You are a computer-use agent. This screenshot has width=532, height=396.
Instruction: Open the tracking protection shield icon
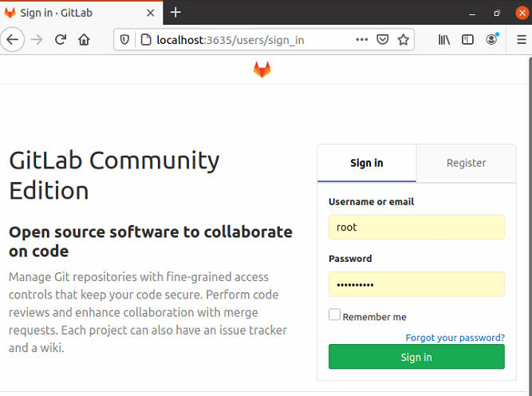[124, 40]
